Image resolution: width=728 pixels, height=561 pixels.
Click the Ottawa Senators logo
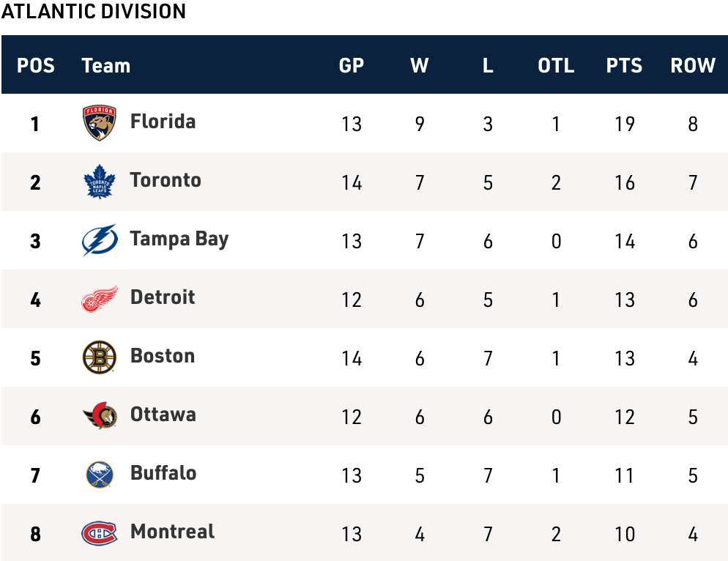100,416
